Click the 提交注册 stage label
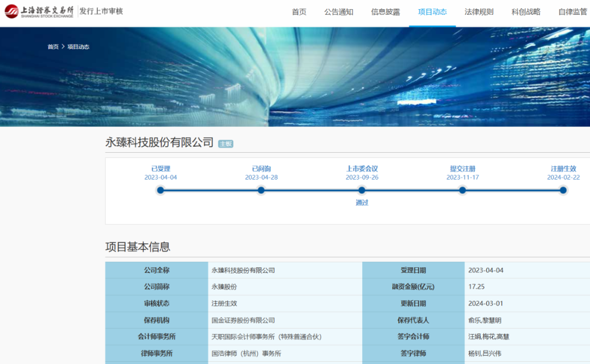 pyautogui.click(x=463, y=169)
